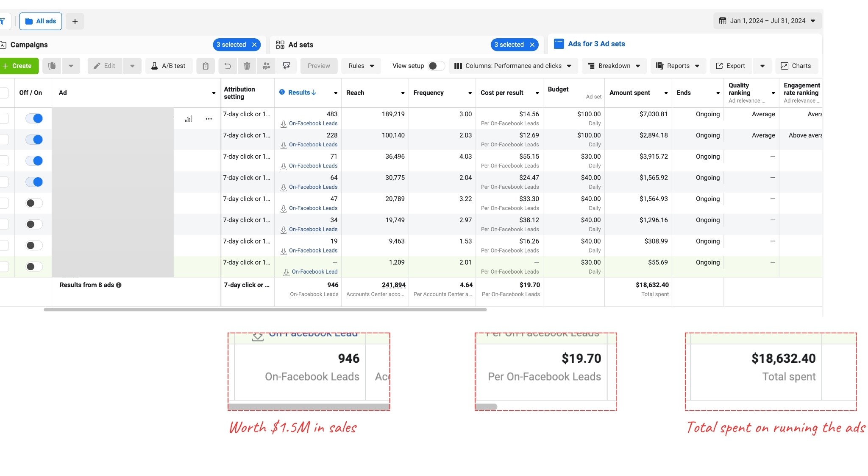Turn off the first ad's toggle
The height and width of the screenshot is (476, 868).
[34, 118]
